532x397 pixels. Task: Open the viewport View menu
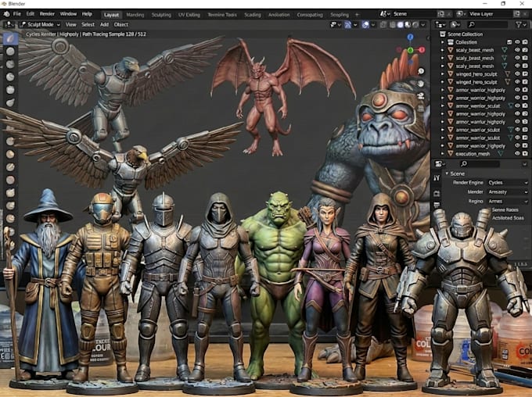(x=70, y=24)
